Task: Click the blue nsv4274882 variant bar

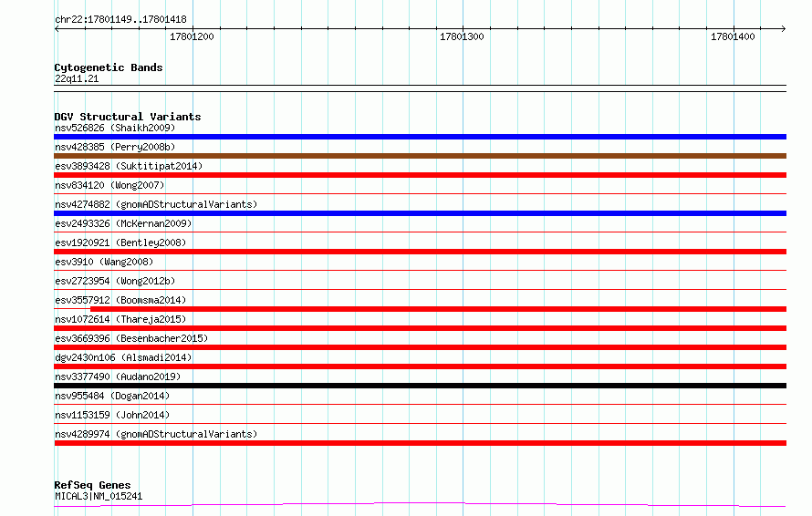Action: (x=420, y=213)
